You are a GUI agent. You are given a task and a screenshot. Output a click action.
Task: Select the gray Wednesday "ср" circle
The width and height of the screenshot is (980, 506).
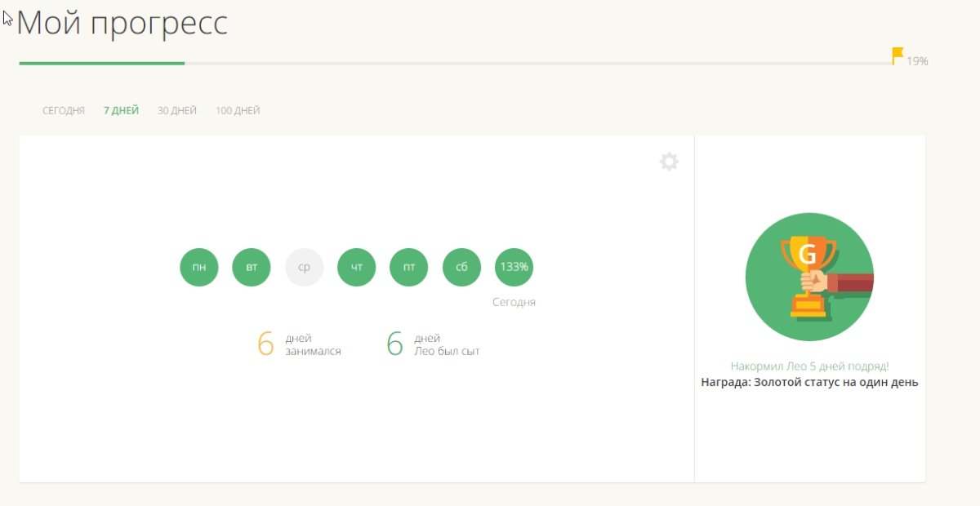[304, 267]
